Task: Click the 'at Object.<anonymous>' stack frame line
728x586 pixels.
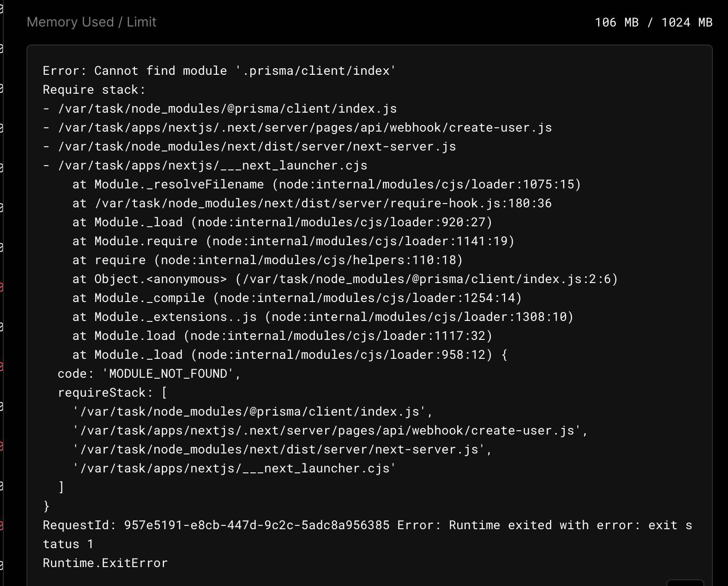Action: 345,279
